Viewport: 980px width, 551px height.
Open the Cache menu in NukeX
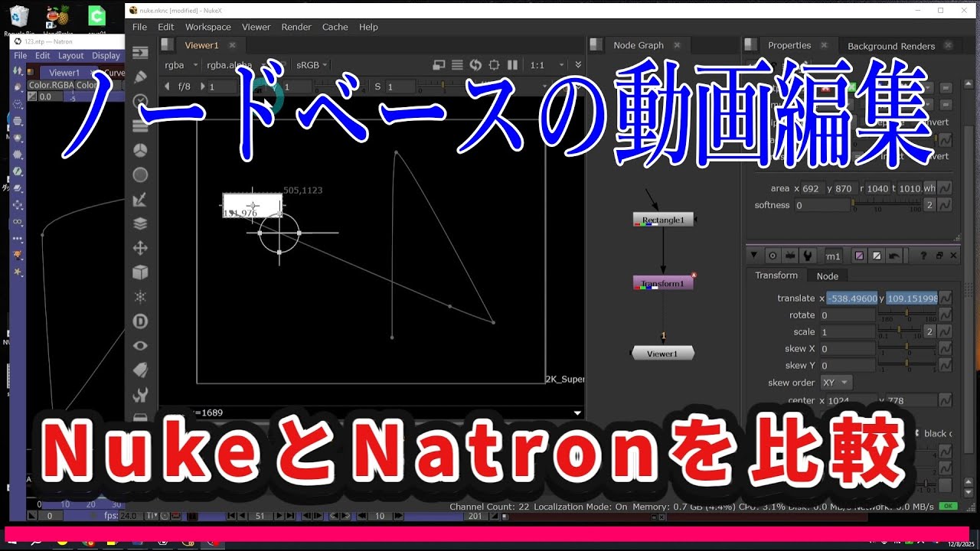point(335,27)
